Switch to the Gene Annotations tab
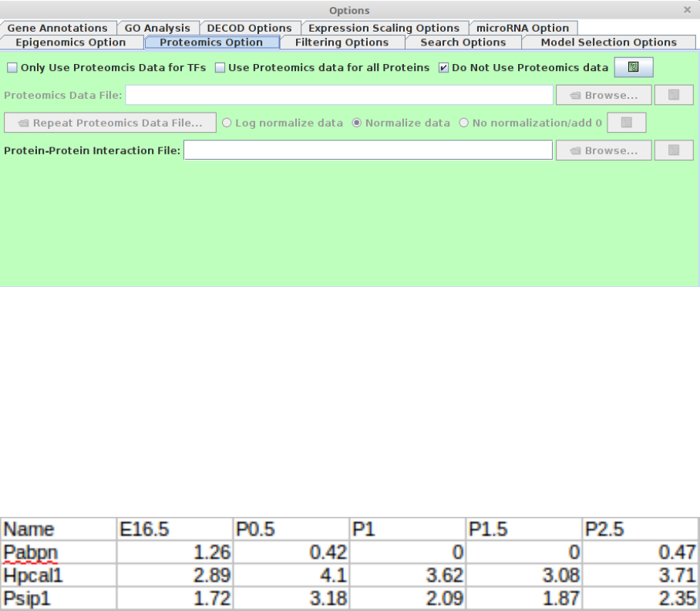700x611 pixels. [x=58, y=29]
